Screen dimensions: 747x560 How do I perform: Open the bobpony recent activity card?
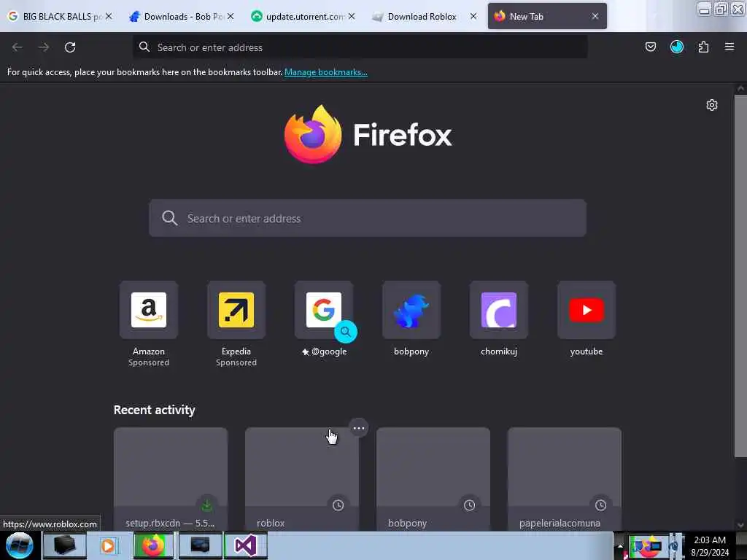click(433, 478)
